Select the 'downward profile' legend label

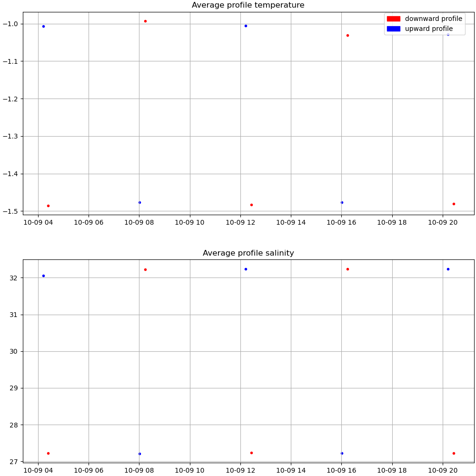pyautogui.click(x=433, y=19)
